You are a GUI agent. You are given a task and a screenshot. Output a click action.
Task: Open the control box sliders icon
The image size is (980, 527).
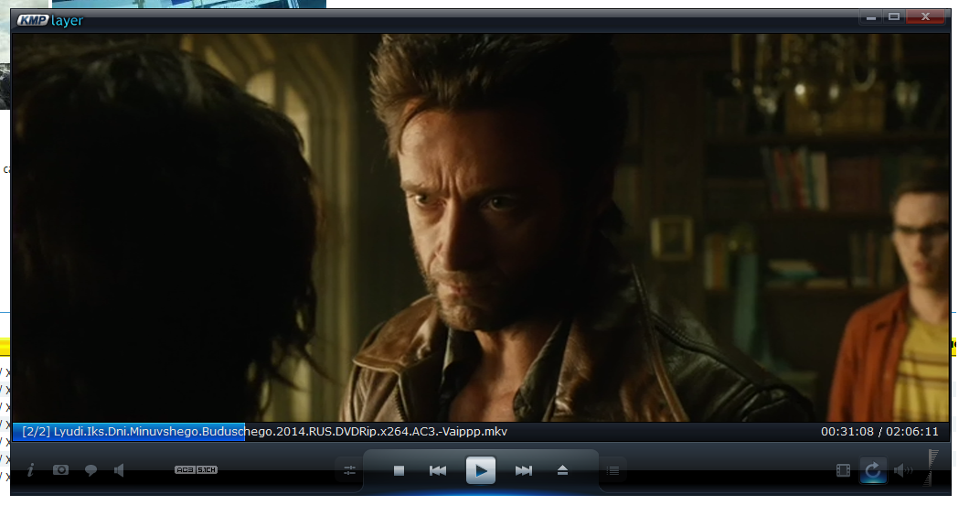(x=349, y=471)
